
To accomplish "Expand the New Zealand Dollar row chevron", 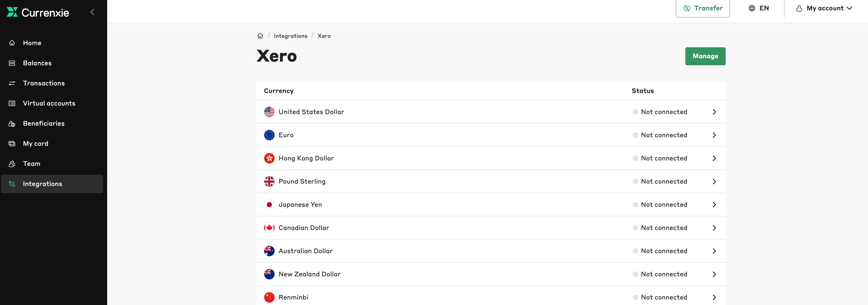I will coord(714,274).
